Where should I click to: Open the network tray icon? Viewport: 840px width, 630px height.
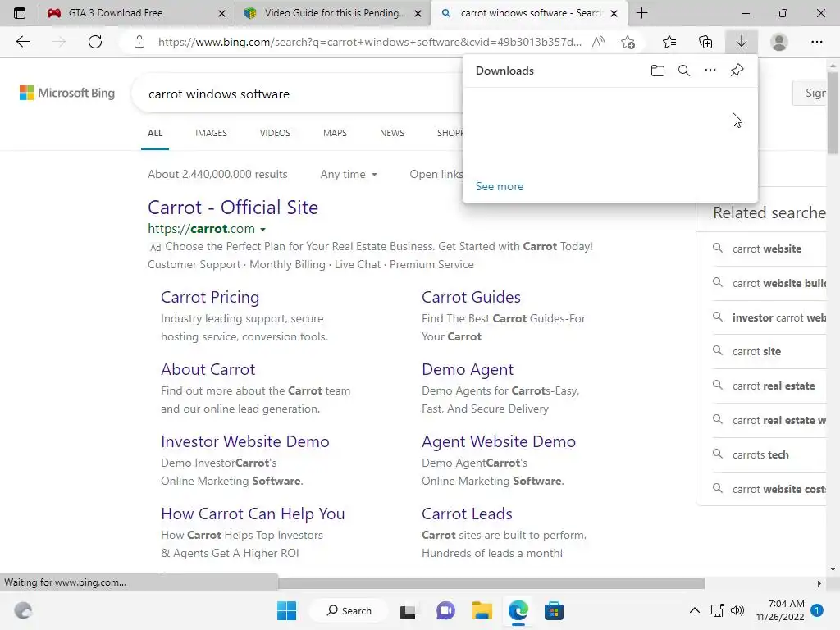717,610
